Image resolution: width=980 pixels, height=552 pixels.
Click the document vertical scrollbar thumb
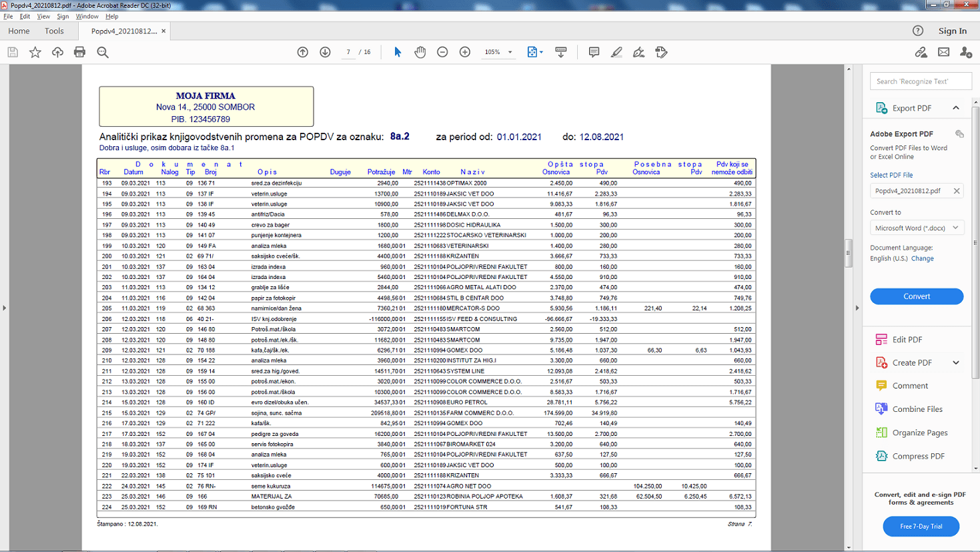pyautogui.click(x=849, y=254)
